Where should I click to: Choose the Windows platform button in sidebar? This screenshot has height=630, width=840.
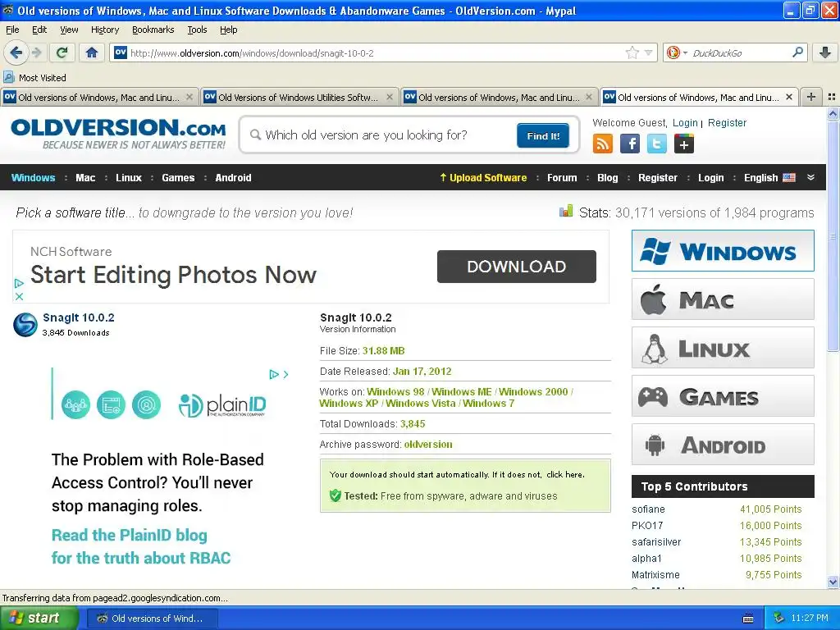coord(723,251)
